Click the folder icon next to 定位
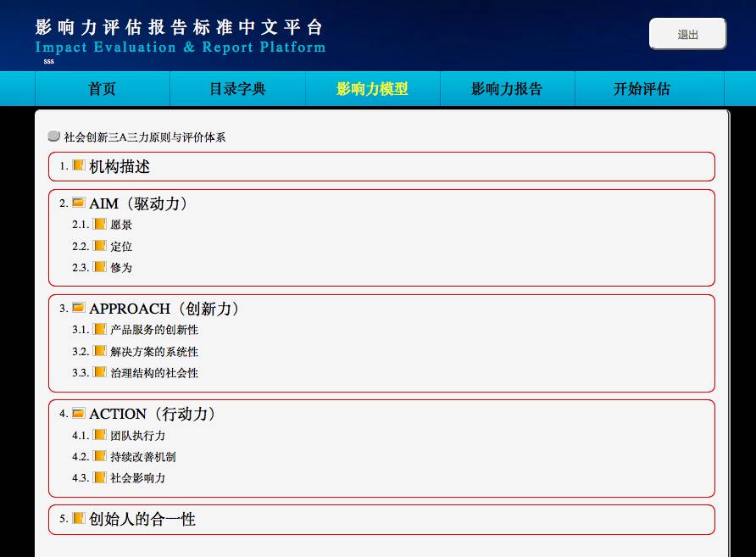 101,245
